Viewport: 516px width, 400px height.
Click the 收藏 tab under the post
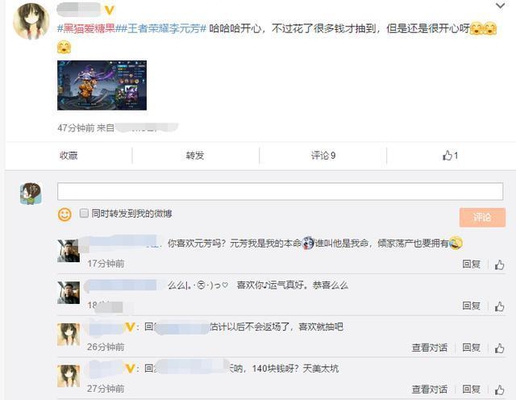68,155
